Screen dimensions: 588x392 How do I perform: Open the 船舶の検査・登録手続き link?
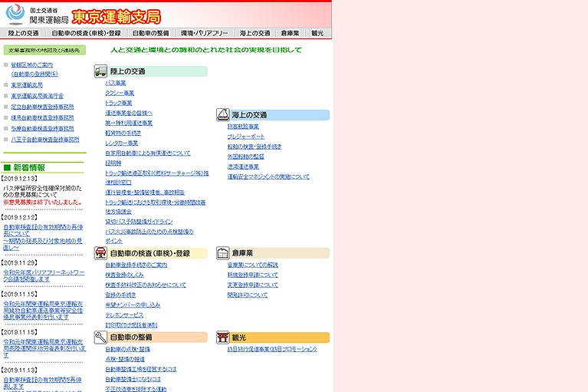point(255,147)
